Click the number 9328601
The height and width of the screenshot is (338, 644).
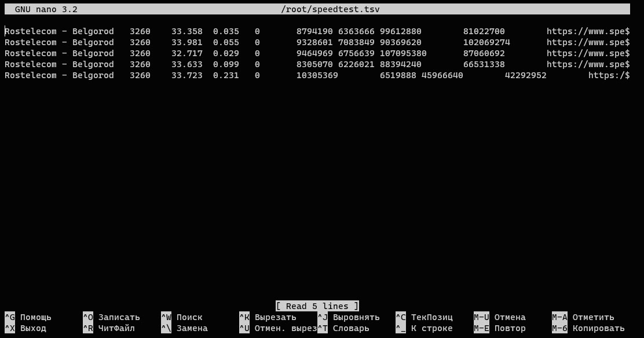(x=314, y=42)
